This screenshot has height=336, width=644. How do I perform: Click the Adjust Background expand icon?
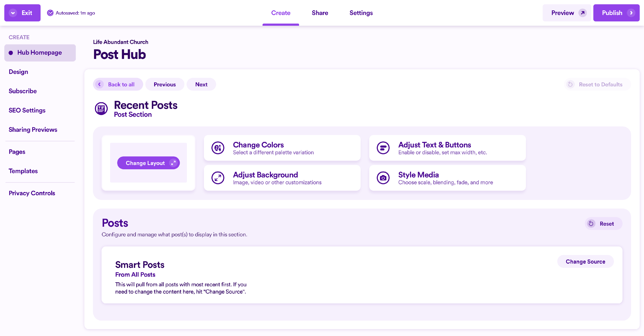[x=218, y=178]
